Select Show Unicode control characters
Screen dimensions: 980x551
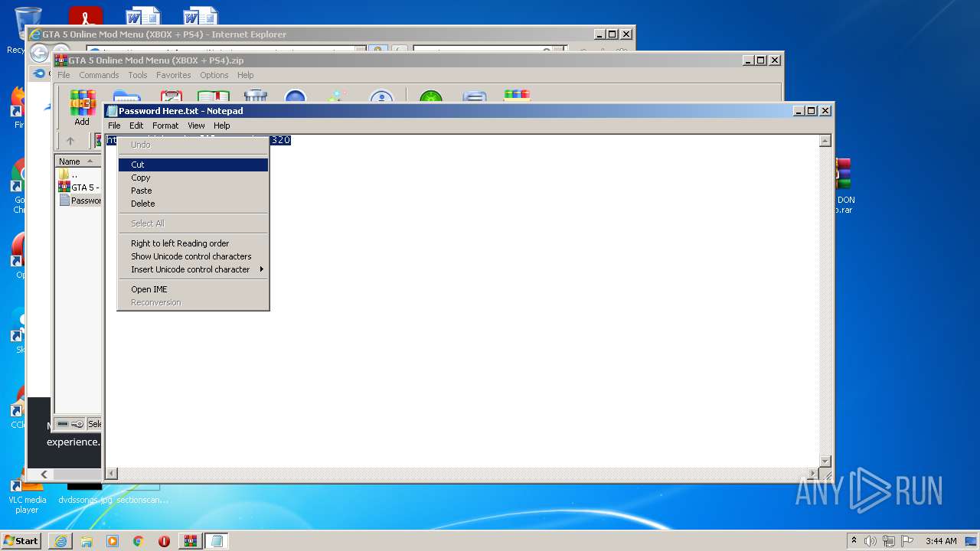(x=193, y=256)
